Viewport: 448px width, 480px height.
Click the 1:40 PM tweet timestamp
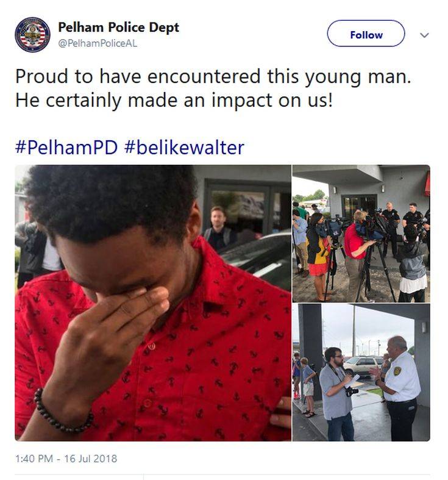coord(37,458)
